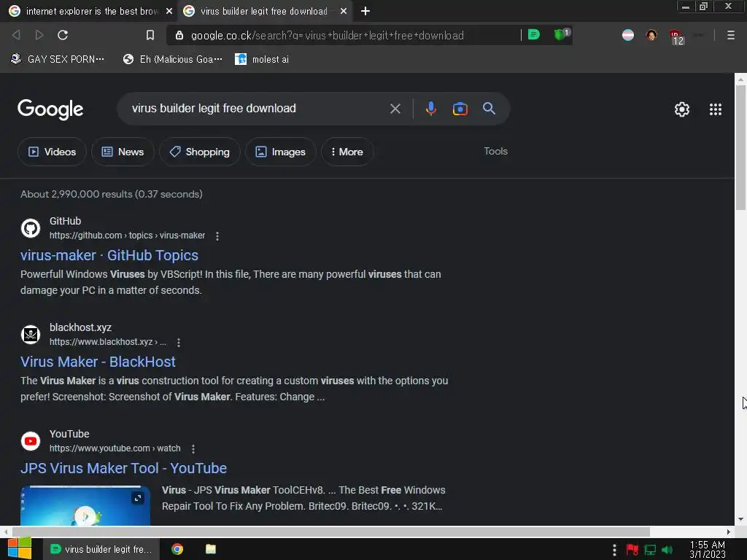
Task: Click the striped flag extension icon
Action: click(628, 35)
